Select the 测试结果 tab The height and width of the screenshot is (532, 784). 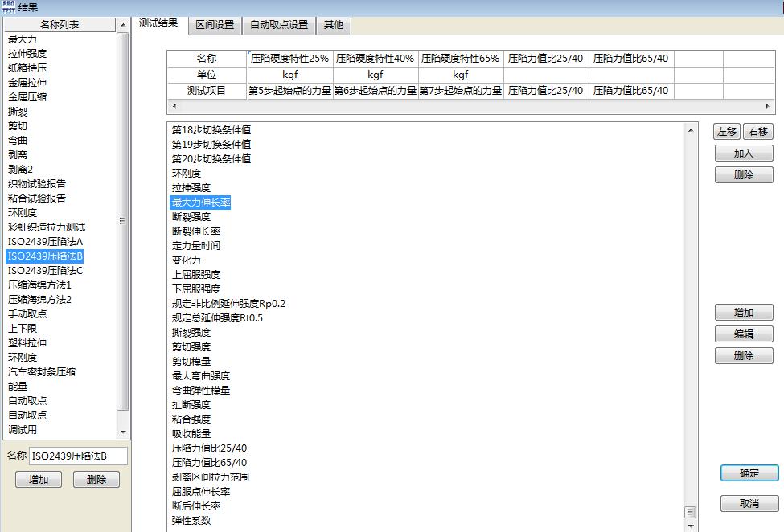[158, 25]
